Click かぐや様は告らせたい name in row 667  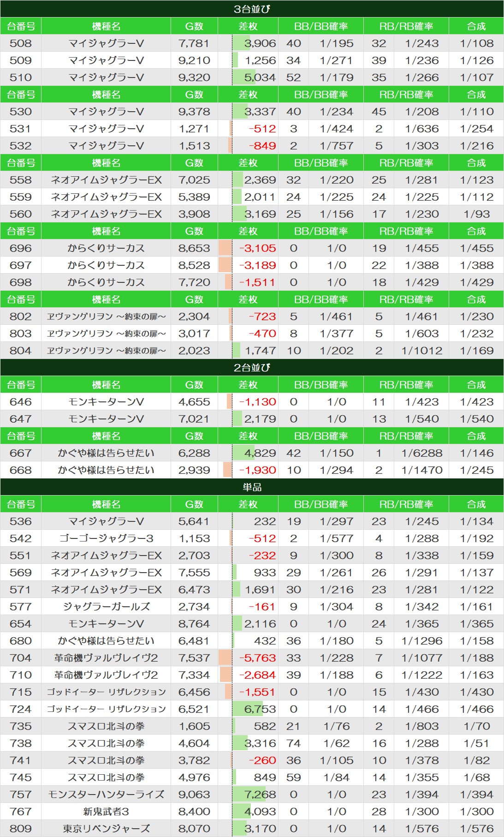pos(106,453)
